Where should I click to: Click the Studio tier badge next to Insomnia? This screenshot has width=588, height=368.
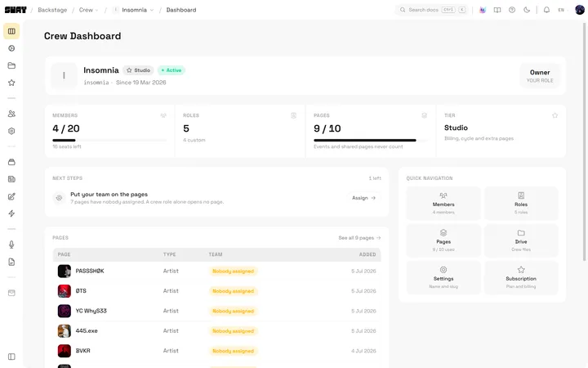(138, 70)
